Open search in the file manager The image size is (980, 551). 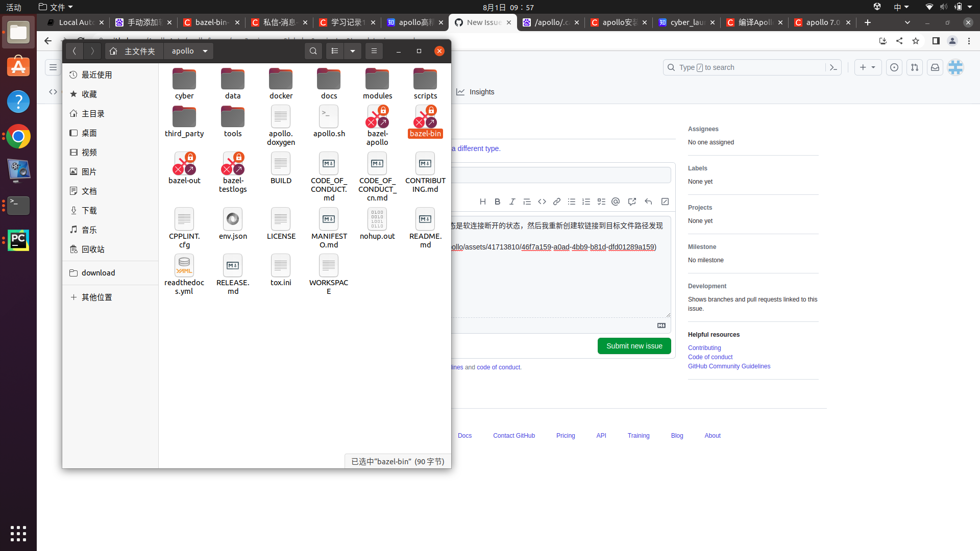[x=313, y=51]
